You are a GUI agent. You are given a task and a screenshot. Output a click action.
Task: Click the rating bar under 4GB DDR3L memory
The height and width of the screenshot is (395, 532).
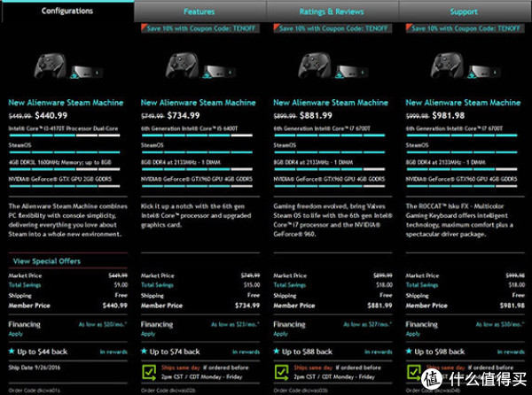(x=65, y=169)
